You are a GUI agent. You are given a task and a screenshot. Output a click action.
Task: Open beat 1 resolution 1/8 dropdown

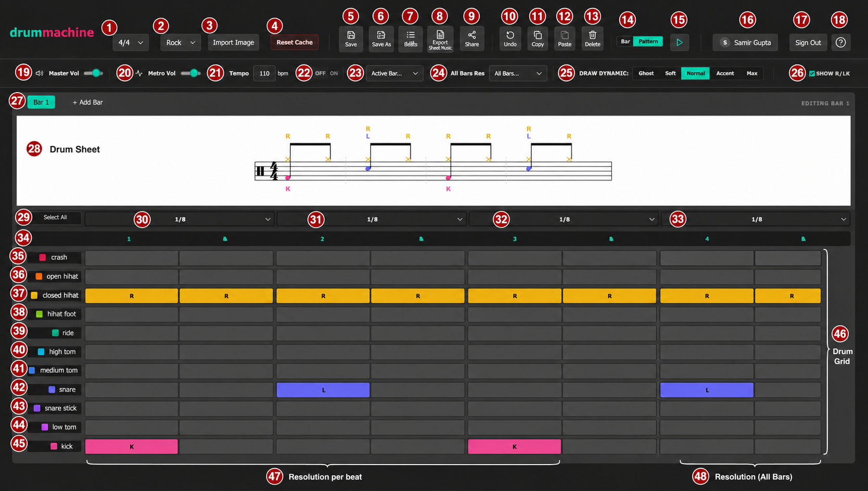pyautogui.click(x=180, y=219)
